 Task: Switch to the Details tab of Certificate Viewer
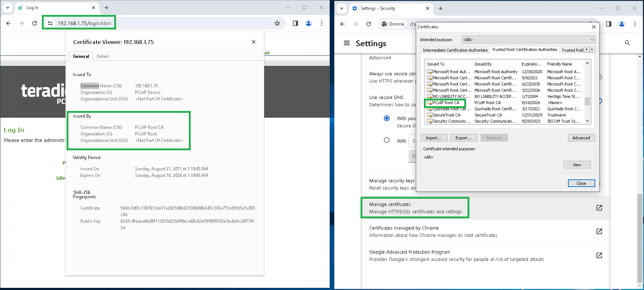[103, 56]
